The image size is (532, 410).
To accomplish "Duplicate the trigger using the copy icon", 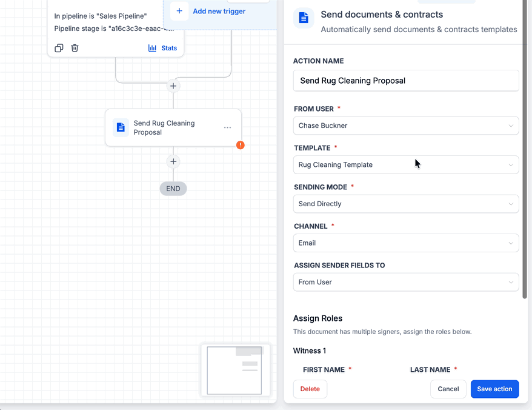I will [59, 48].
